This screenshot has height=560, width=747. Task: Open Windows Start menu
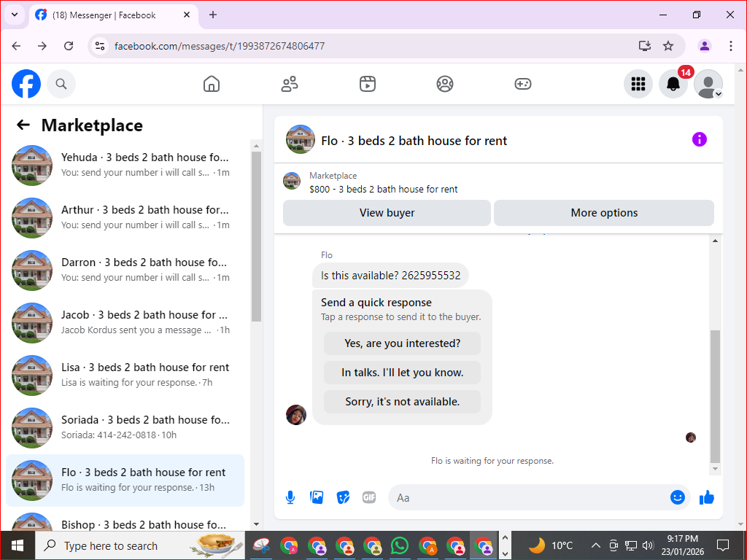tap(18, 545)
